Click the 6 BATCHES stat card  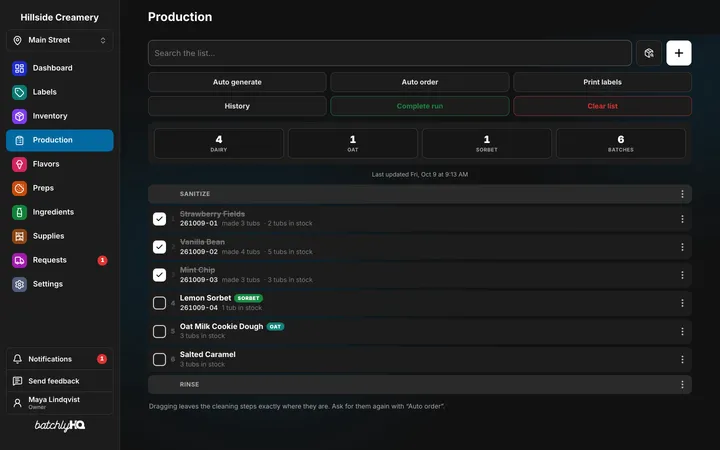(621, 143)
